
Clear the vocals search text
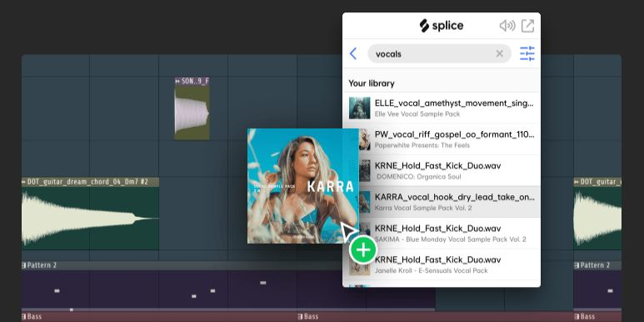click(499, 53)
